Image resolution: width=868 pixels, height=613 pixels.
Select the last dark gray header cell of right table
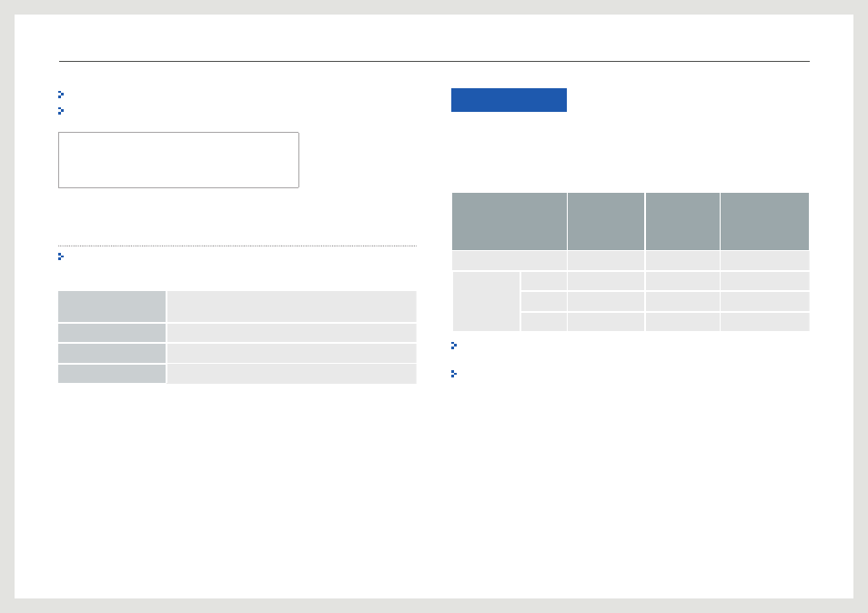coord(764,221)
